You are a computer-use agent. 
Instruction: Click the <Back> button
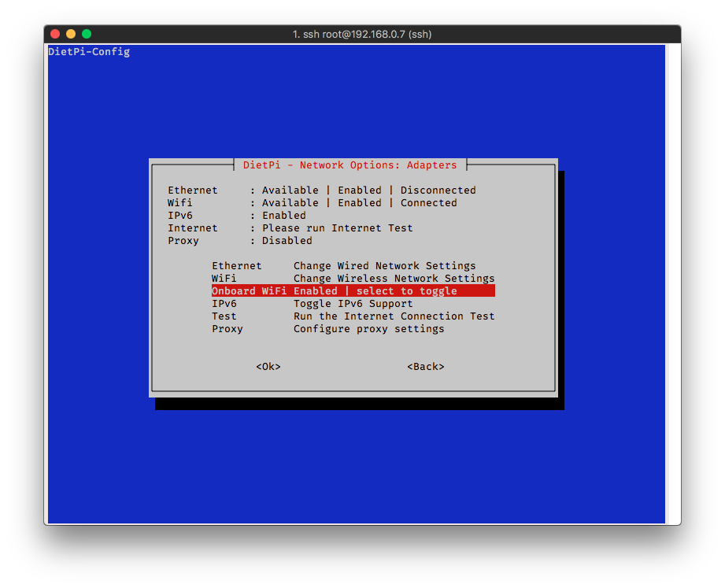coord(426,367)
